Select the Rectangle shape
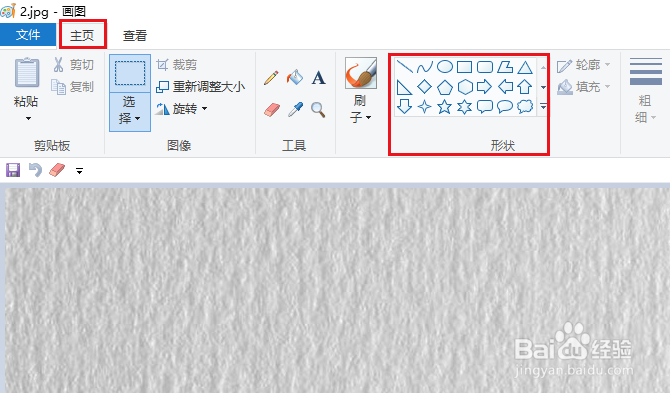This screenshot has height=393, width=670. tap(464, 67)
